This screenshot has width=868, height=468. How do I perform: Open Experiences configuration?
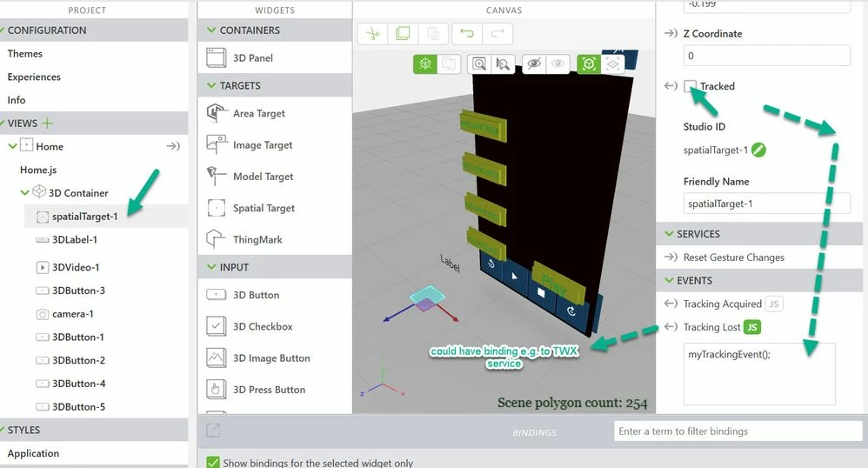point(34,77)
